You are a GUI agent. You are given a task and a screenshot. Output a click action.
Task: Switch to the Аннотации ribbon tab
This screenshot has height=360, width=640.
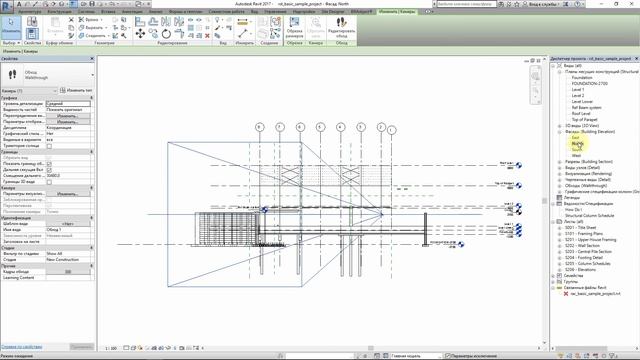[x=132, y=12]
